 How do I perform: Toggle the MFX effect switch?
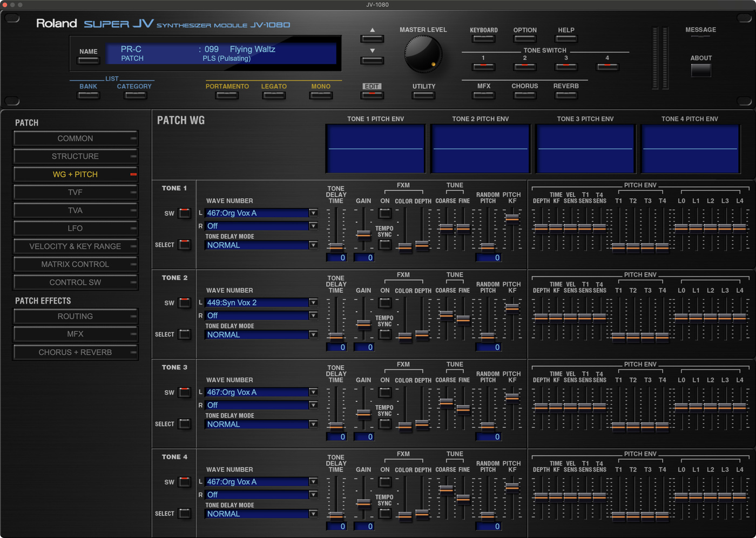point(483,96)
